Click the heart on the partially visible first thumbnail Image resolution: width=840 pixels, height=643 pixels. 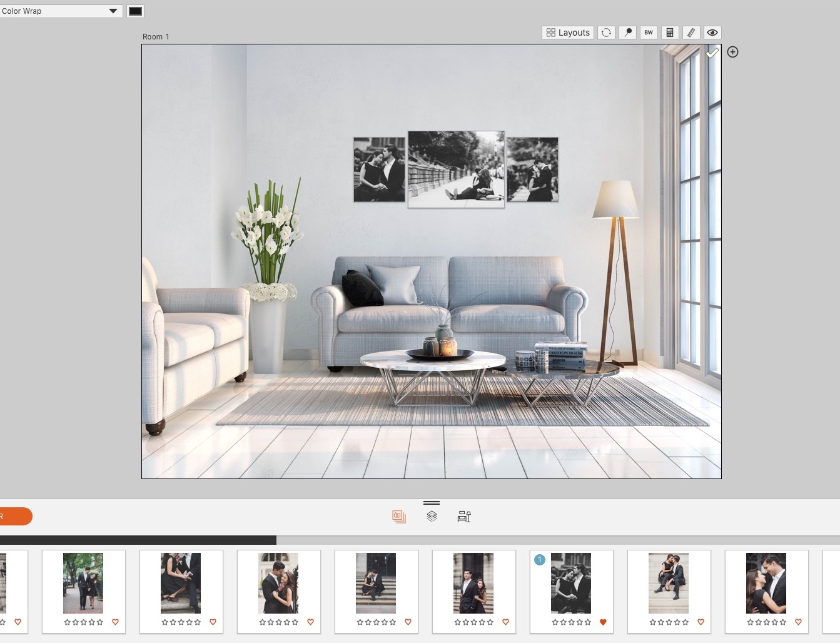18,622
